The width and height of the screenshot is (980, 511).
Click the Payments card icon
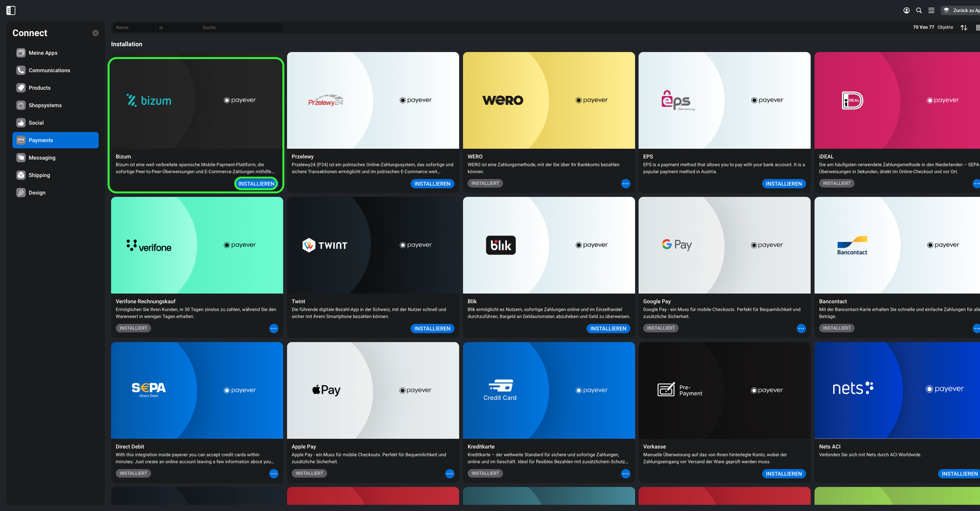[x=21, y=140]
